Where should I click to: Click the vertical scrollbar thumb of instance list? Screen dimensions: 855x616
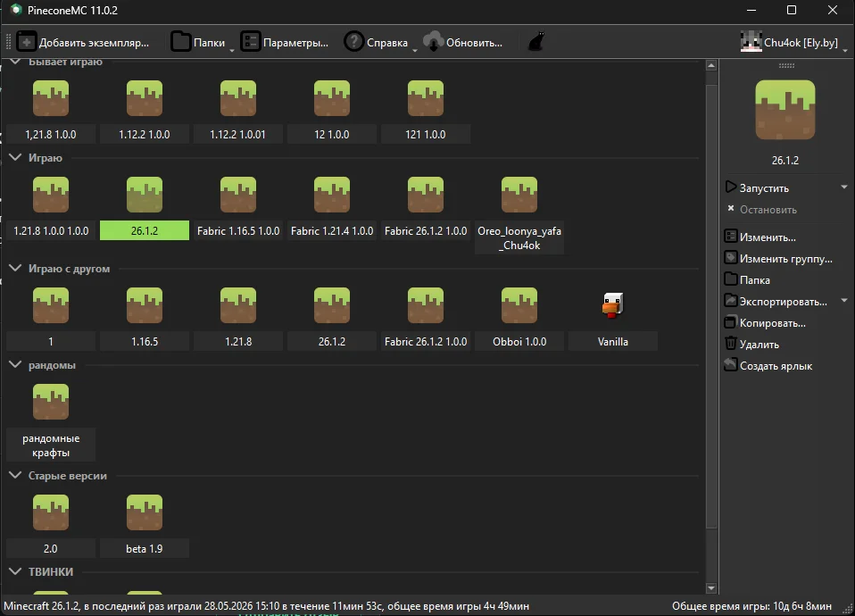point(711,305)
